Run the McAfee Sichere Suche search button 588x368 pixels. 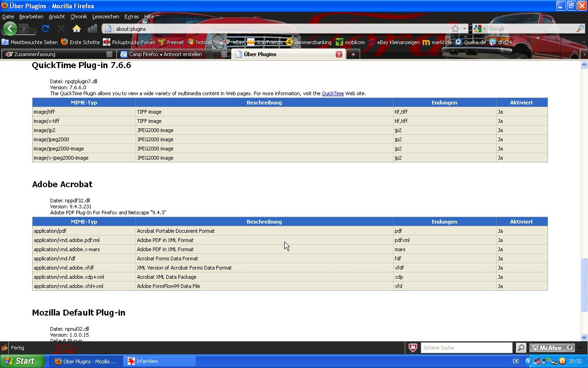tap(521, 348)
